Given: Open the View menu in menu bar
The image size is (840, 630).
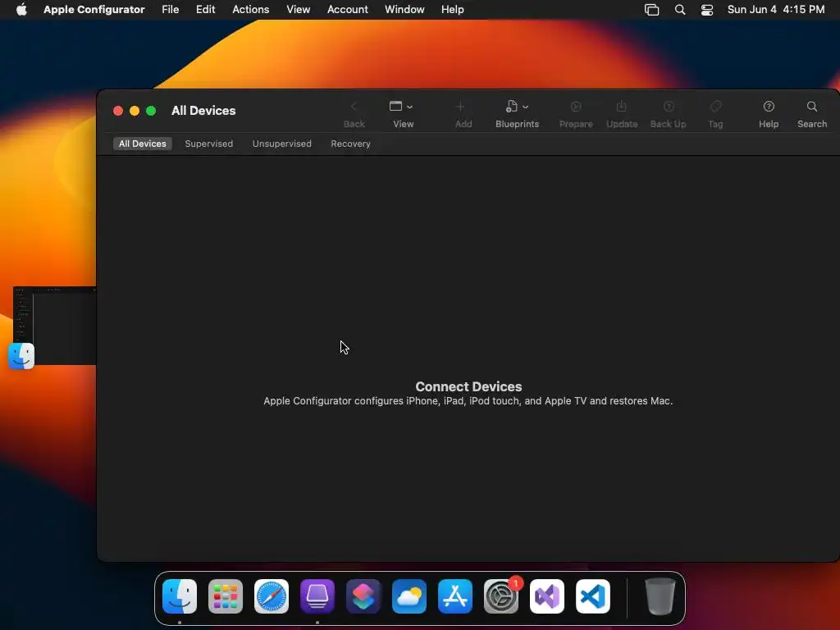Looking at the screenshot, I should (x=298, y=9).
